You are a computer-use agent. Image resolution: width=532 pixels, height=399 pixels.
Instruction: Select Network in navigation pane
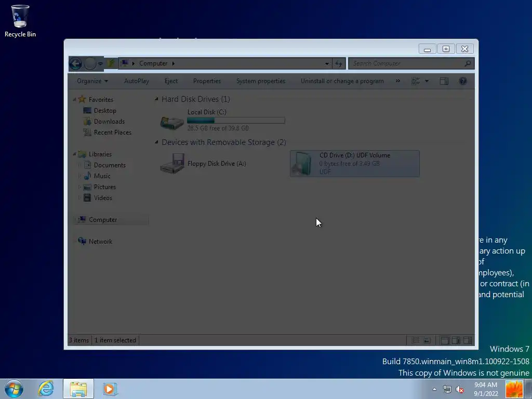tap(100, 242)
